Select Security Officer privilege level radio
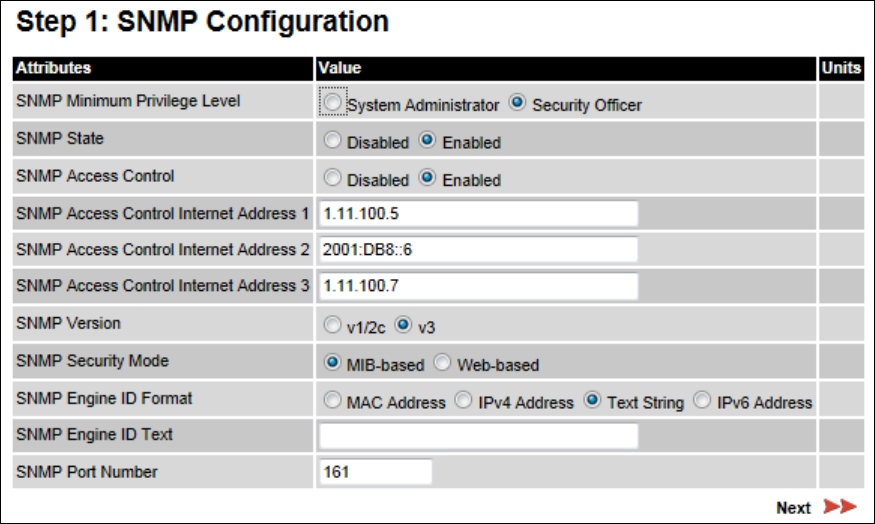The image size is (875, 524). click(x=517, y=102)
